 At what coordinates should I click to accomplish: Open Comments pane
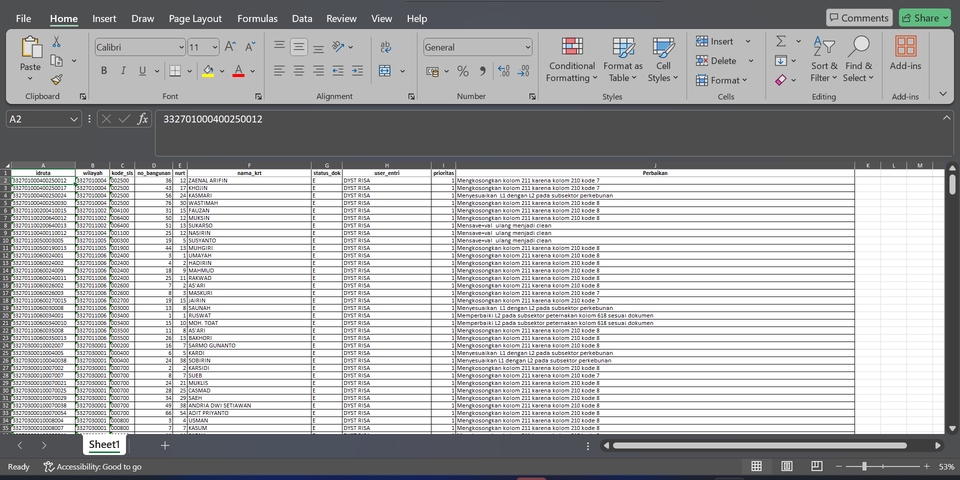coord(859,18)
